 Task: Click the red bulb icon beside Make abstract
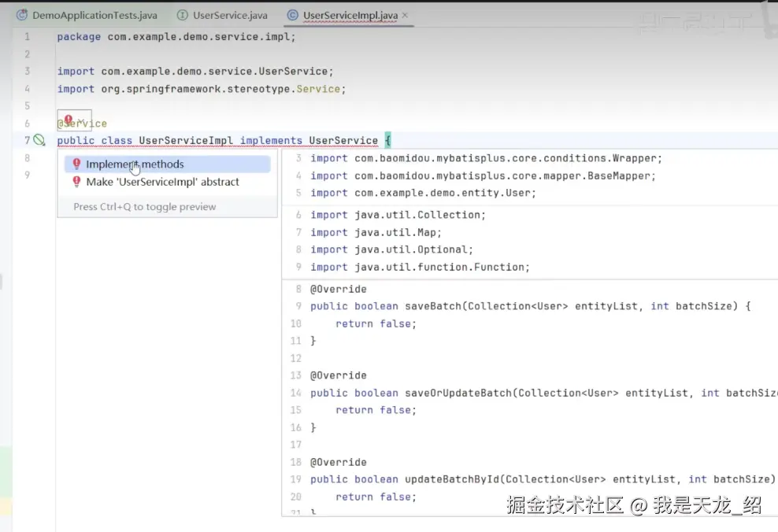click(76, 182)
